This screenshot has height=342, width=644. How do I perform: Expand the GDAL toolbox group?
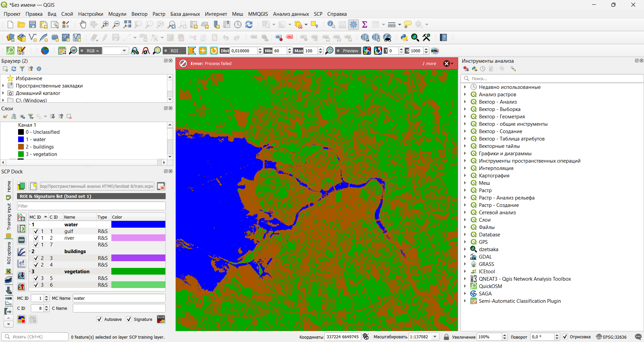pyautogui.click(x=465, y=257)
